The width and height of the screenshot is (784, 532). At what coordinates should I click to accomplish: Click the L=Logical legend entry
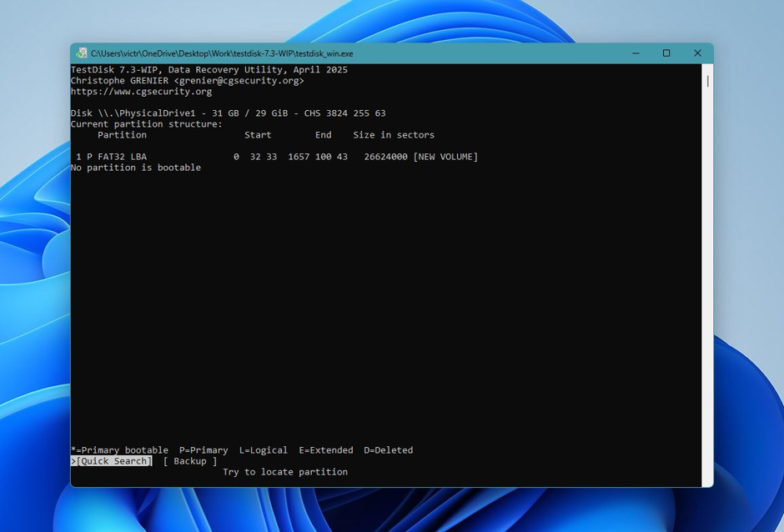[264, 450]
